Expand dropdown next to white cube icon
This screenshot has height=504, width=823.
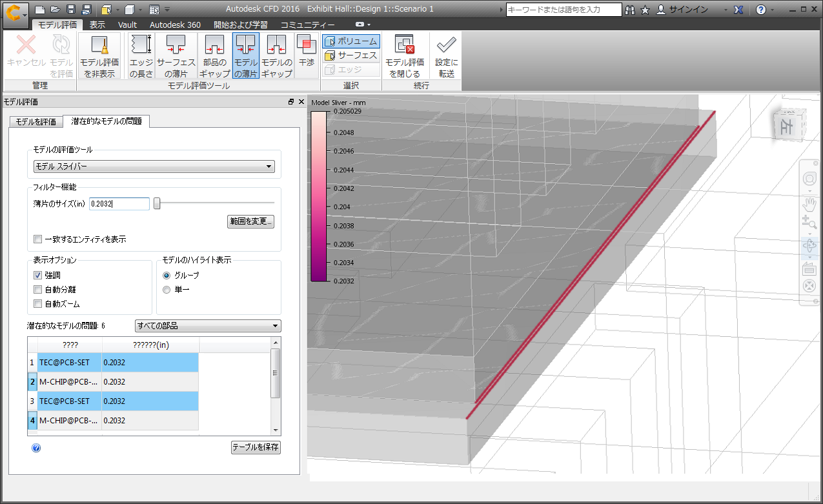point(141,10)
